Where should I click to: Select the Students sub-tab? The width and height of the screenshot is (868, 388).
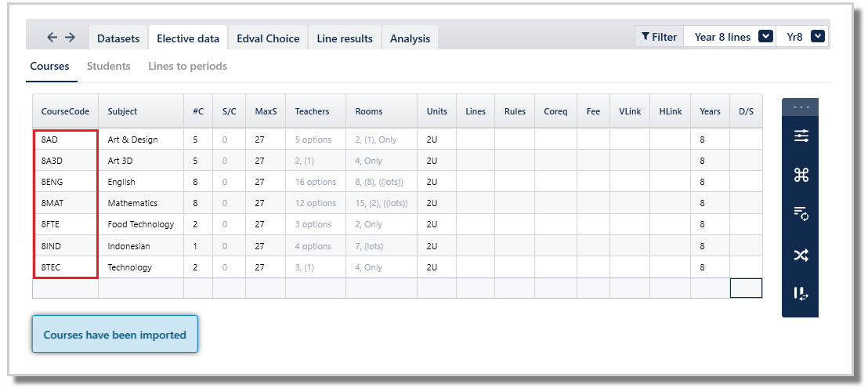point(108,67)
